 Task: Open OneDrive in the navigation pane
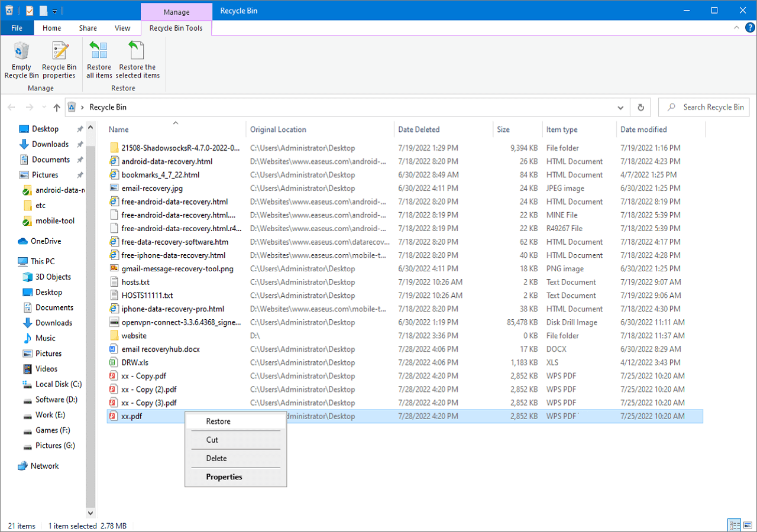[46, 241]
